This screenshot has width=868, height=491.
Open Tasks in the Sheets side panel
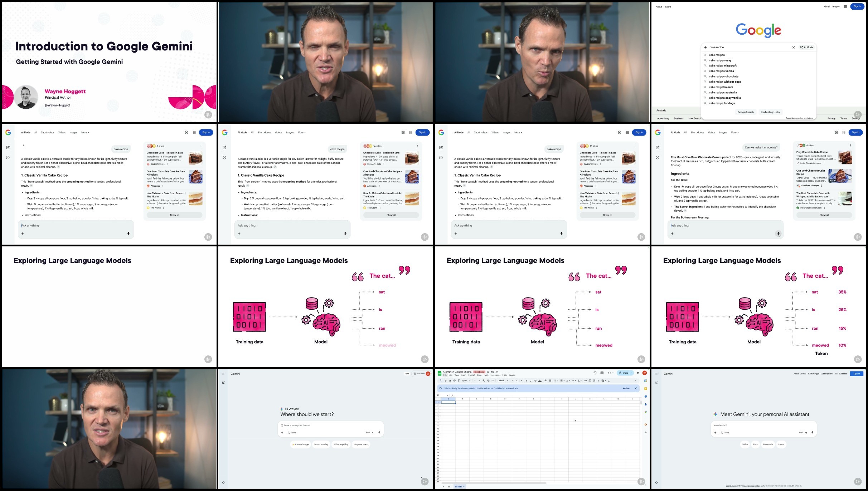[x=646, y=396]
